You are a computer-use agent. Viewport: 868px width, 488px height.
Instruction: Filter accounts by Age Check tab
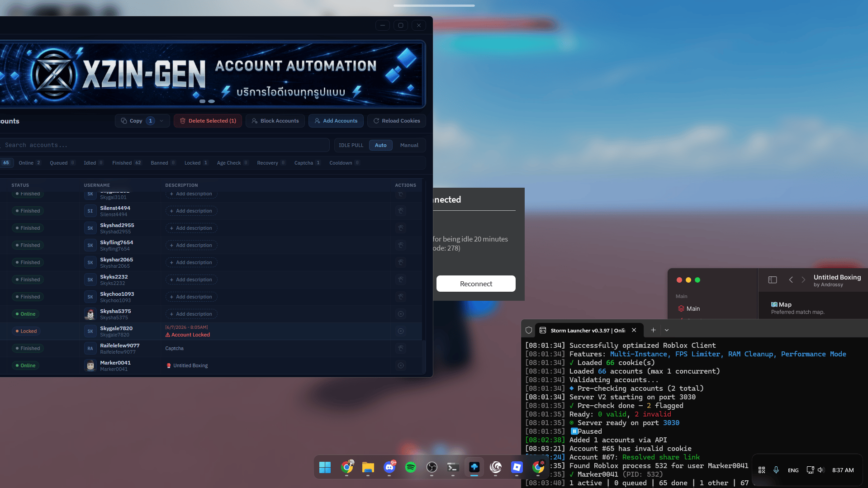coord(233,163)
